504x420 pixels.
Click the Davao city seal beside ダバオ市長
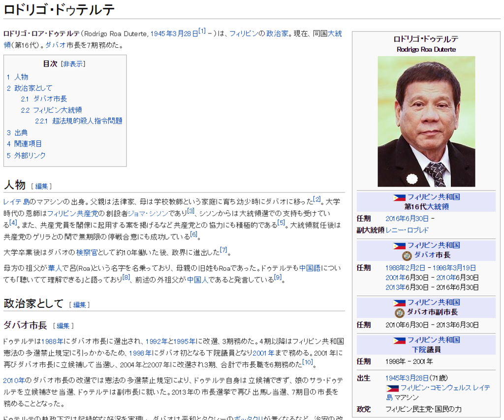407,256
